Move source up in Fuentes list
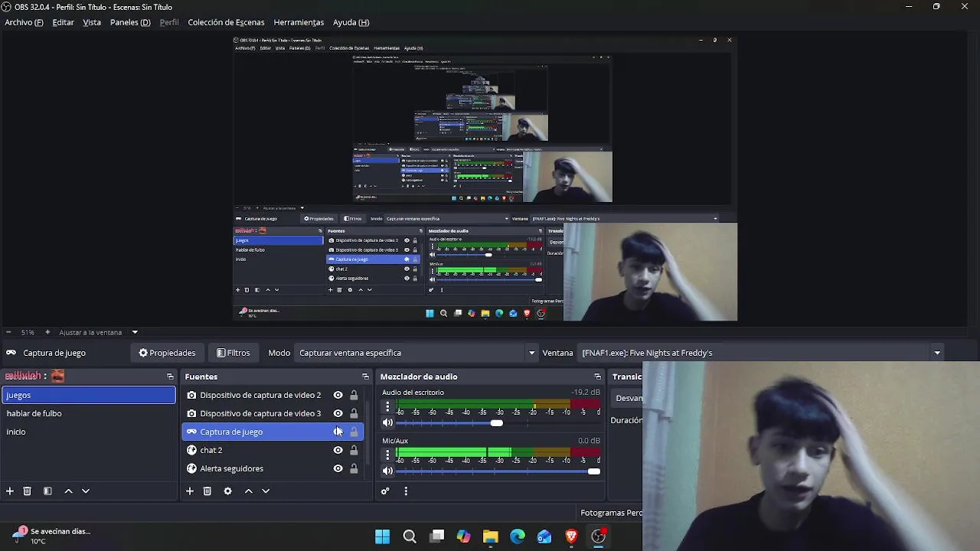Image resolution: width=980 pixels, height=551 pixels. [x=248, y=491]
